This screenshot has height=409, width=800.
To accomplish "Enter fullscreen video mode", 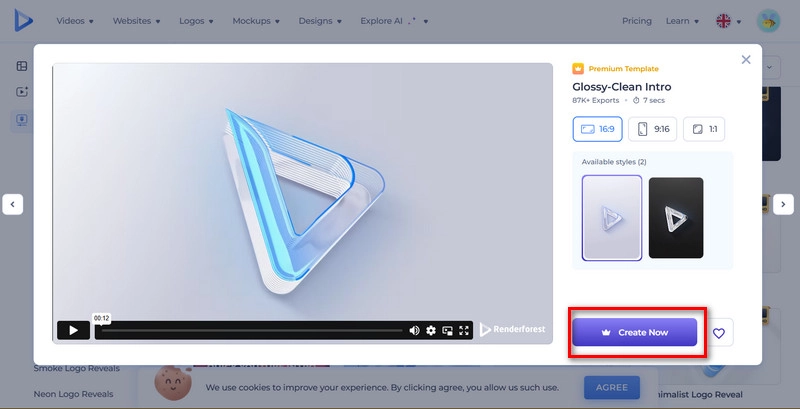I will pos(463,330).
